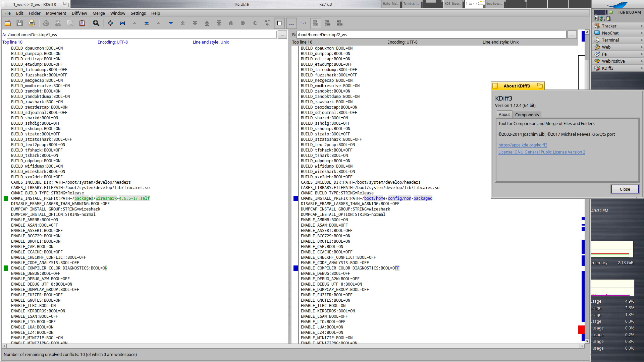Click into file B path field
Viewport: 644px width, 362px height.
tap(431, 35)
